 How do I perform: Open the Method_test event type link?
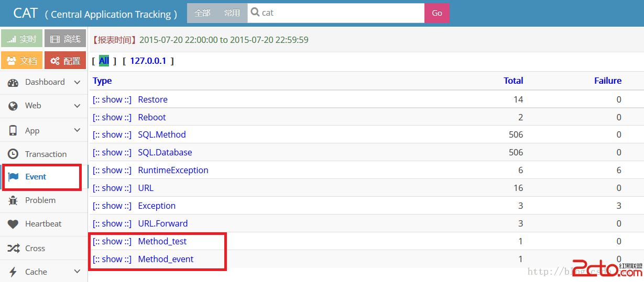162,241
